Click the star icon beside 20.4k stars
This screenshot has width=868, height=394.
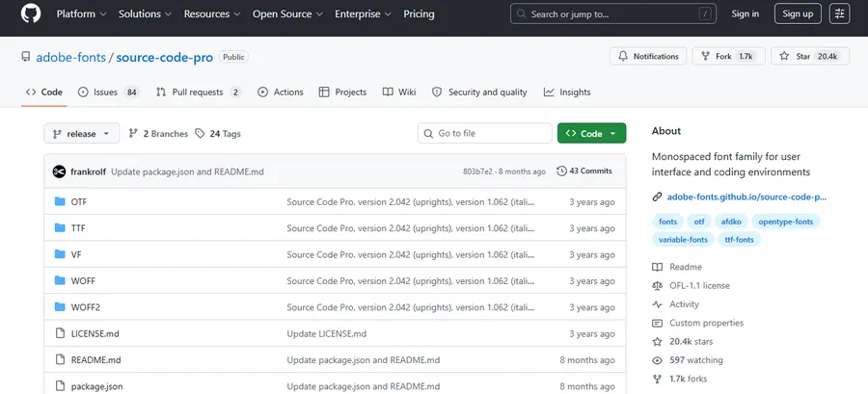tap(657, 342)
